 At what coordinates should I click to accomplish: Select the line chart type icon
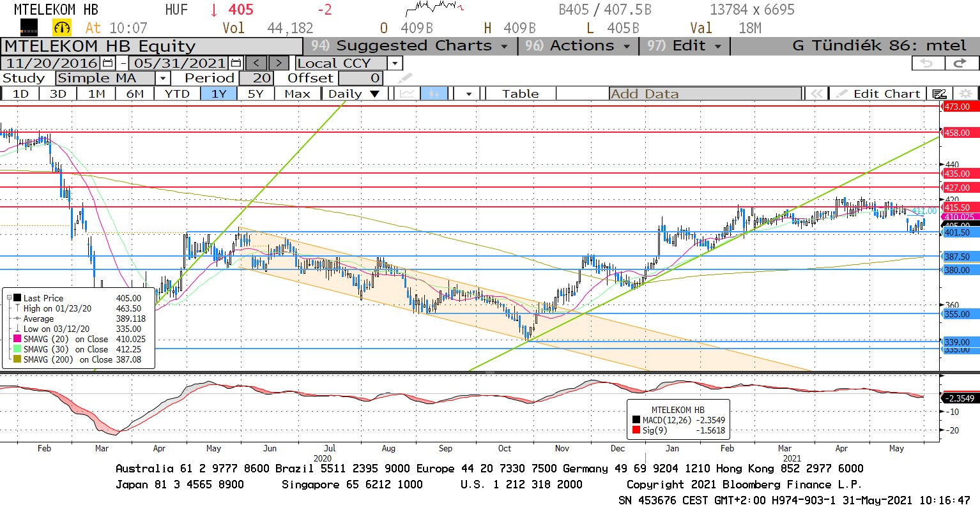tap(406, 94)
